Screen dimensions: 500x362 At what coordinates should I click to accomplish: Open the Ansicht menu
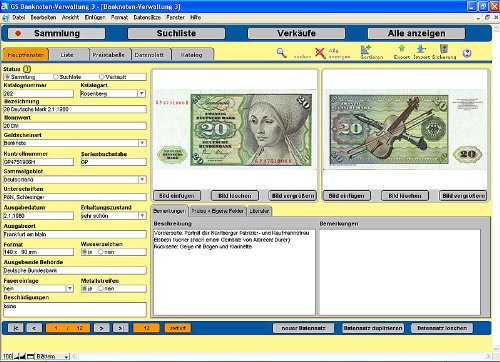(70, 17)
